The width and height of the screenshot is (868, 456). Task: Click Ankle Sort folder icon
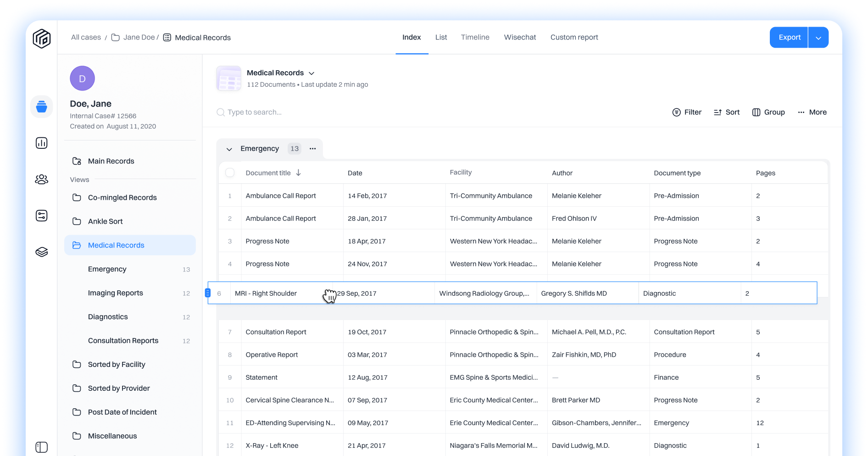click(x=77, y=221)
